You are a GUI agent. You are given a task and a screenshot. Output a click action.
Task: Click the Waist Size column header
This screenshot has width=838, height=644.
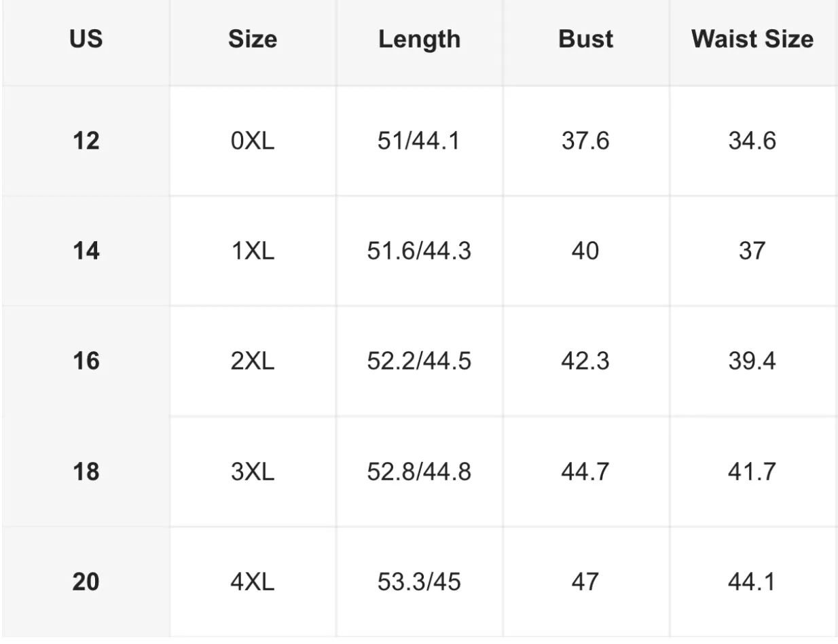tap(752, 39)
